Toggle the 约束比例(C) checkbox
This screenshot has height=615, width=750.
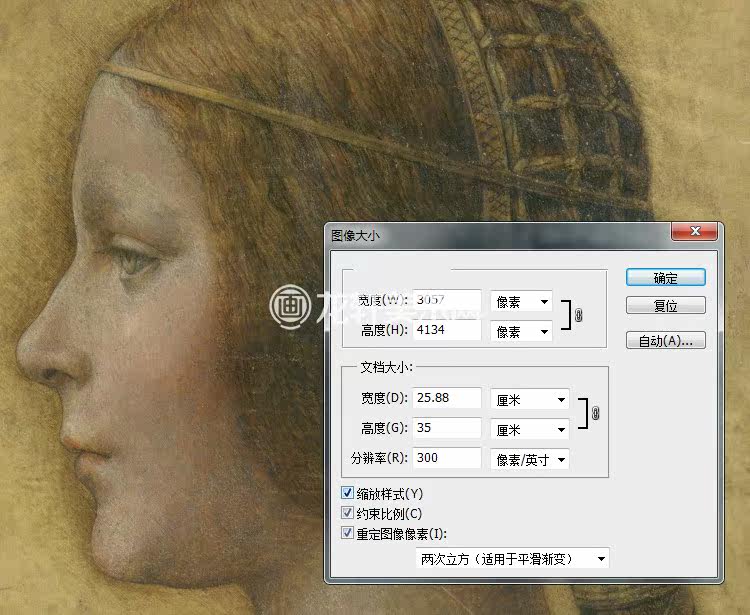[347, 513]
